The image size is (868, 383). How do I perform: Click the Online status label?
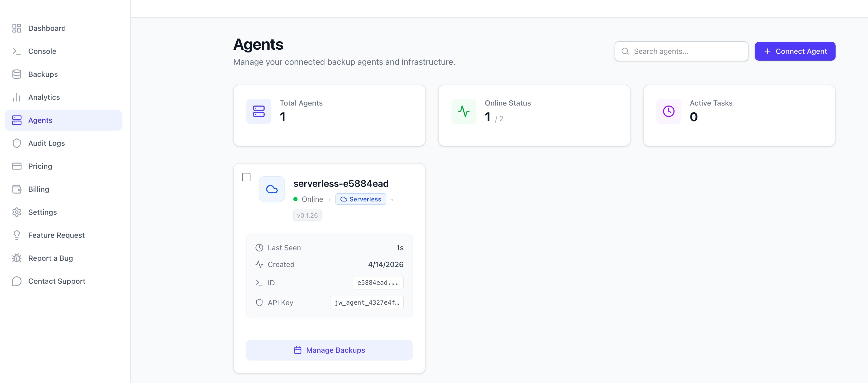tap(312, 199)
